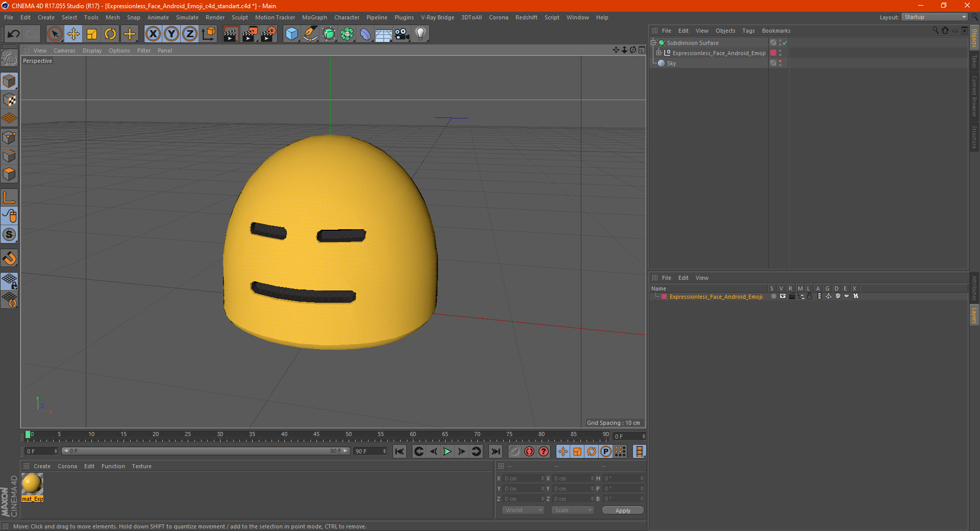
Task: Add a Cube primitive object
Action: [x=291, y=34]
